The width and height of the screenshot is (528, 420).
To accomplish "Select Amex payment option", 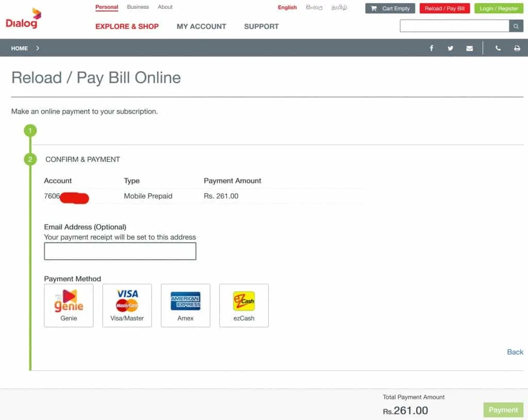I will [186, 305].
